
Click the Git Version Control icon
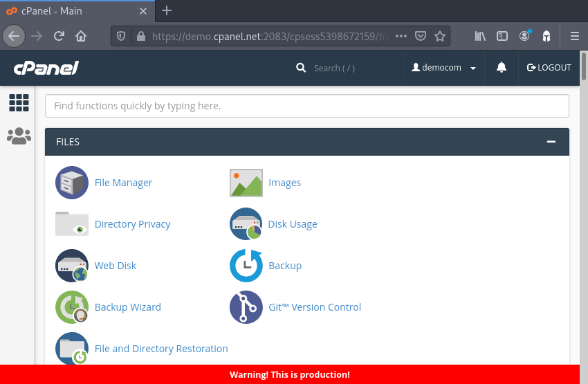pos(246,307)
